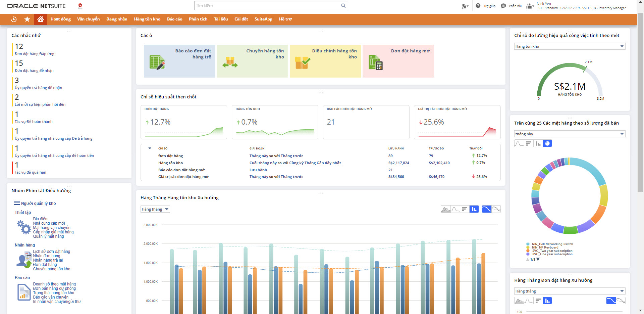This screenshot has width=644, height=314.
Task: Open Tác vụ đã quá hạn reminder
Action: [30, 172]
